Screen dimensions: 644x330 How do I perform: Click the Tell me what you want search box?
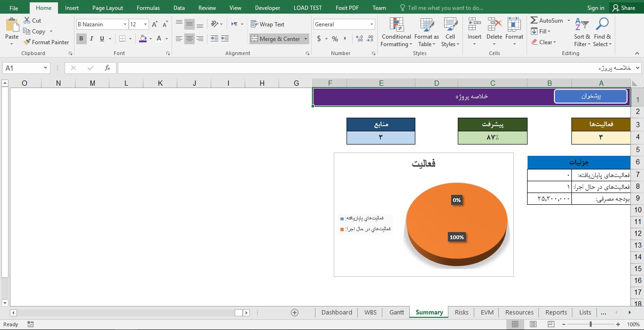click(x=445, y=8)
